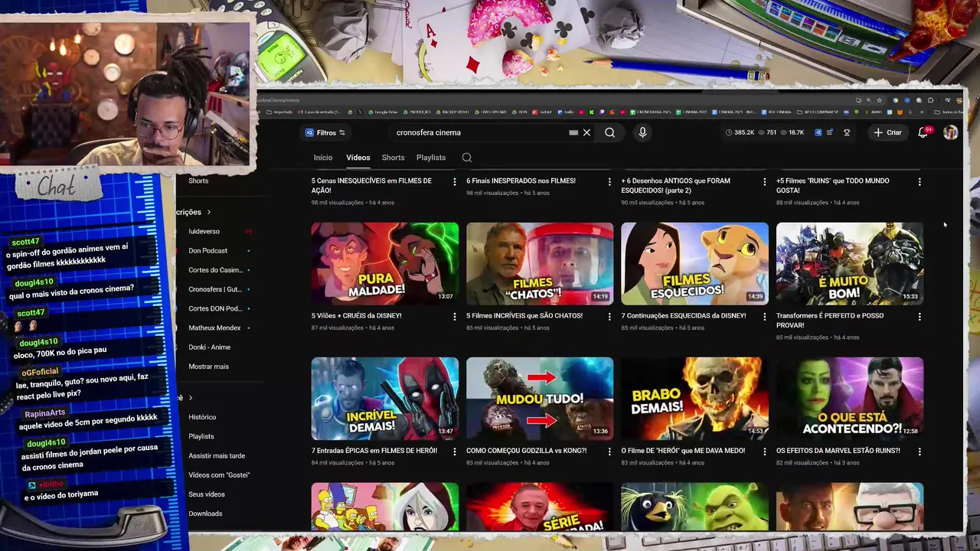Open title 7 Continuações ESQUECIDAS da DISNEY!
The width and height of the screenshot is (980, 551).
(684, 315)
